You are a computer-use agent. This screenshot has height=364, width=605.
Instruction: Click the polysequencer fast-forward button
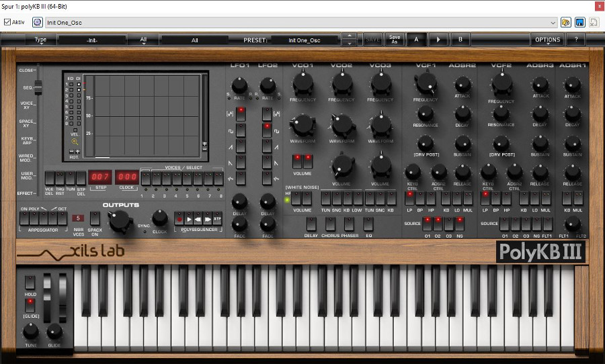pyautogui.click(x=208, y=219)
